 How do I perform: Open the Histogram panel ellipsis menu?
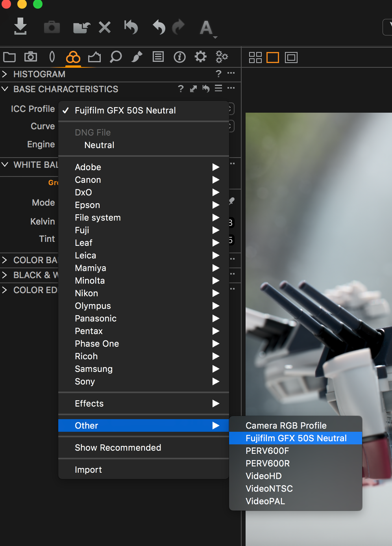point(231,73)
